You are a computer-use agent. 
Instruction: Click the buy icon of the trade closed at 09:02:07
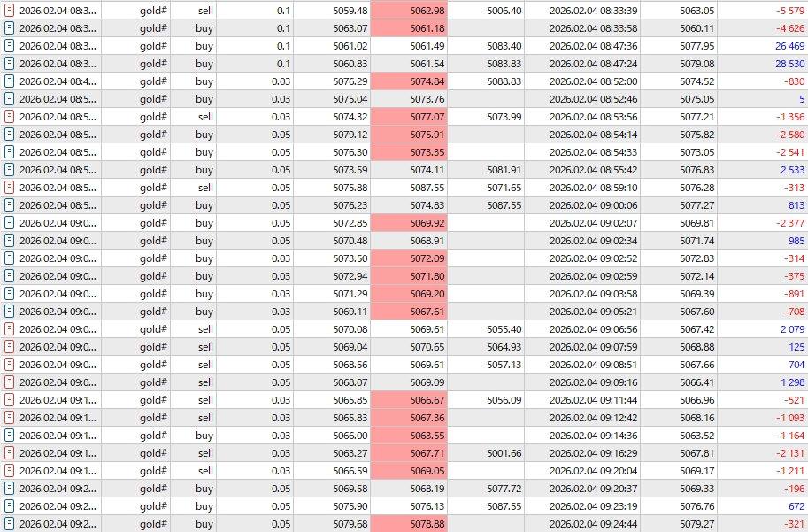click(x=9, y=223)
